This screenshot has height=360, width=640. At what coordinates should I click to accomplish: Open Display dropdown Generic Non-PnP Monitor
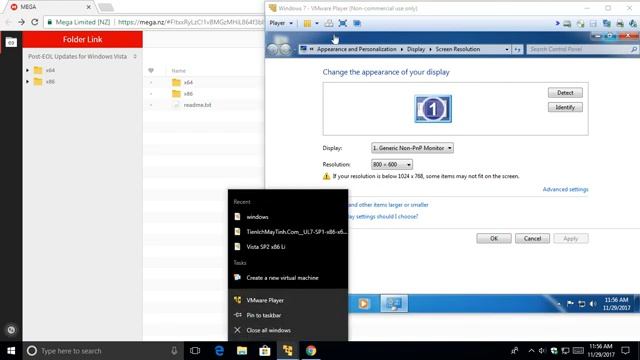(x=412, y=148)
